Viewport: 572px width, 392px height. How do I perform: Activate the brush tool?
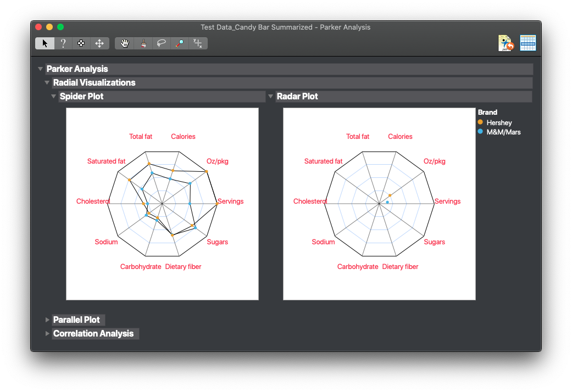click(x=143, y=43)
